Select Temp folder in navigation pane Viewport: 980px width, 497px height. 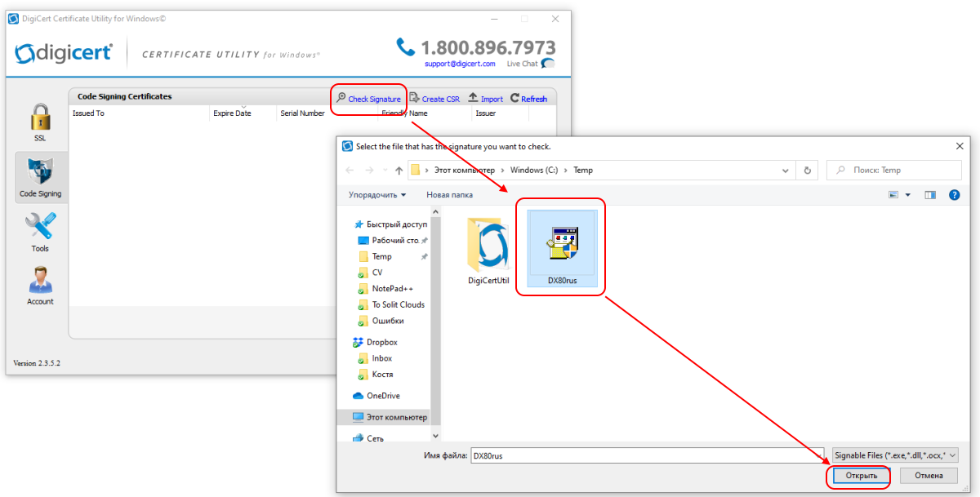coord(375,256)
